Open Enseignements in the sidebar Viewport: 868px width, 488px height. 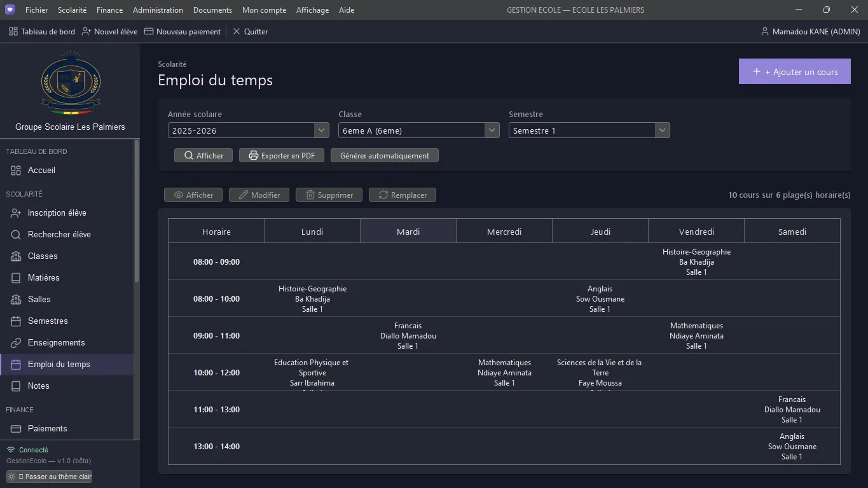pyautogui.click(x=67, y=342)
